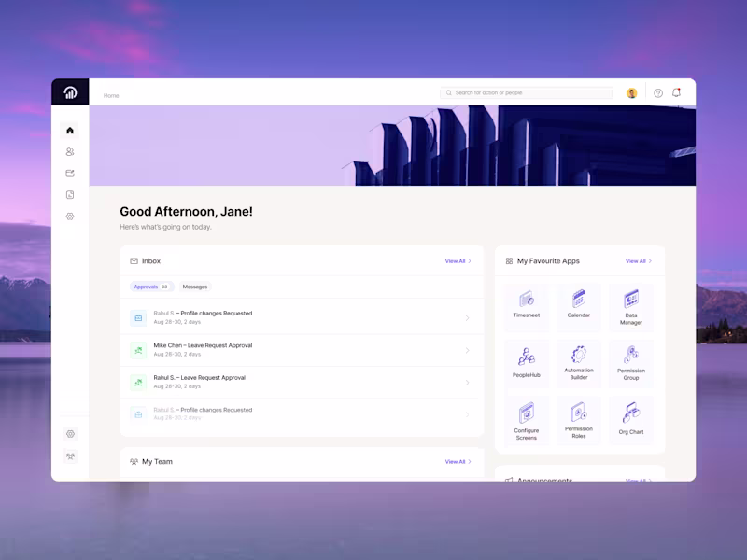
Task: Launch the Timesheet app
Action: (x=527, y=305)
